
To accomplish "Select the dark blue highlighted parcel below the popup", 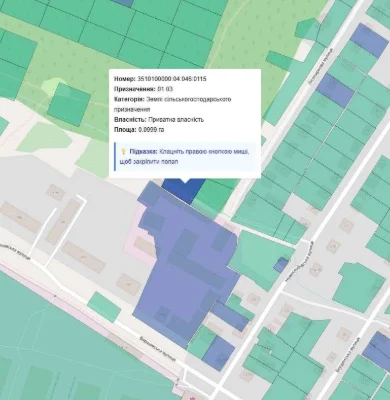I will click(185, 190).
